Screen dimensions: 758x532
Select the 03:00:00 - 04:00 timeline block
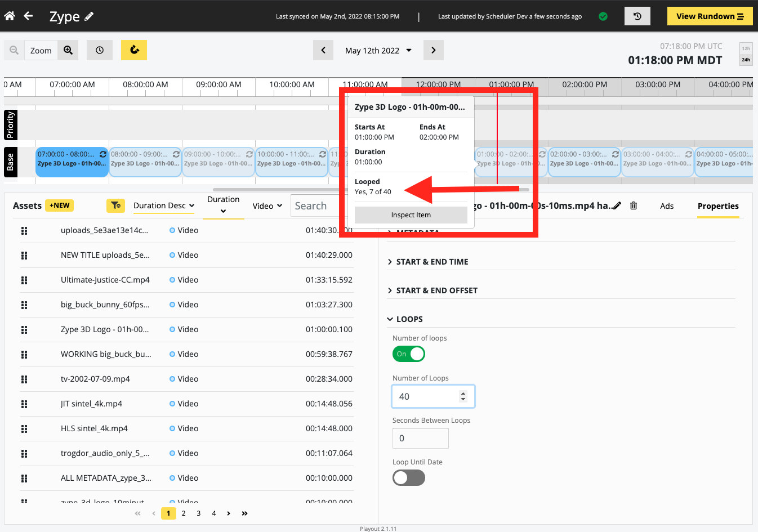[x=657, y=162]
